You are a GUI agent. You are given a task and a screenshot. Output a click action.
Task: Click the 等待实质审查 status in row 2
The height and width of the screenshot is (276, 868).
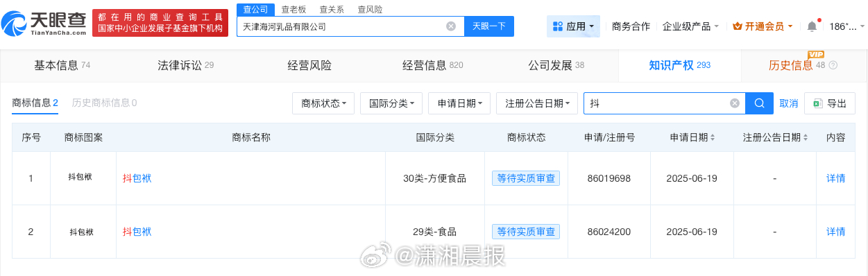[526, 232]
